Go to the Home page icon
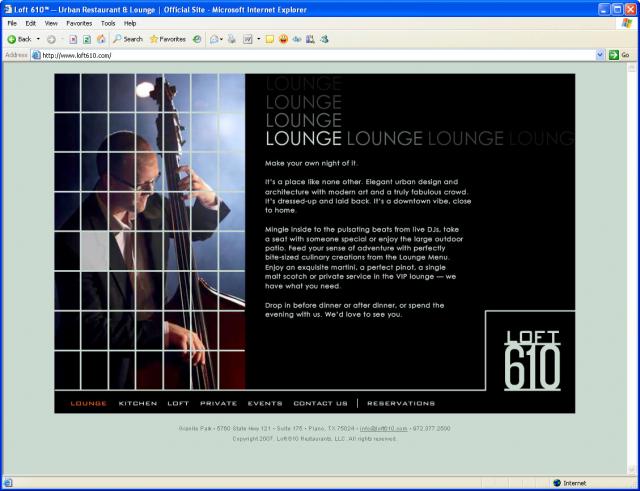 click(x=101, y=39)
